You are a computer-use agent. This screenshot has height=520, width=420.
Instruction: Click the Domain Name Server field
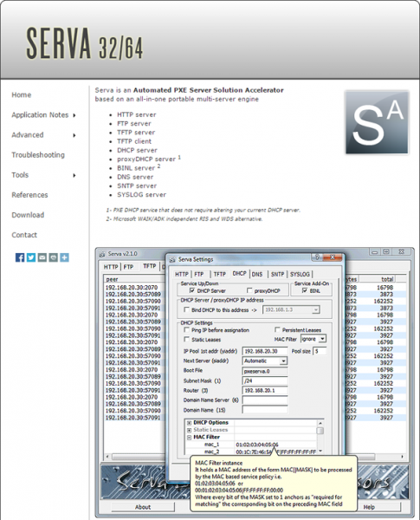coord(265,400)
